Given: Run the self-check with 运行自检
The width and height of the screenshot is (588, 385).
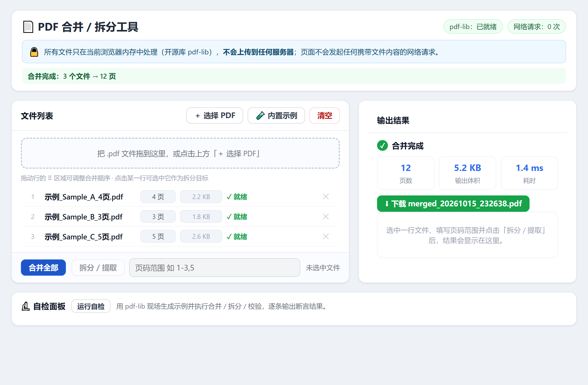Looking at the screenshot, I should pos(91,306).
